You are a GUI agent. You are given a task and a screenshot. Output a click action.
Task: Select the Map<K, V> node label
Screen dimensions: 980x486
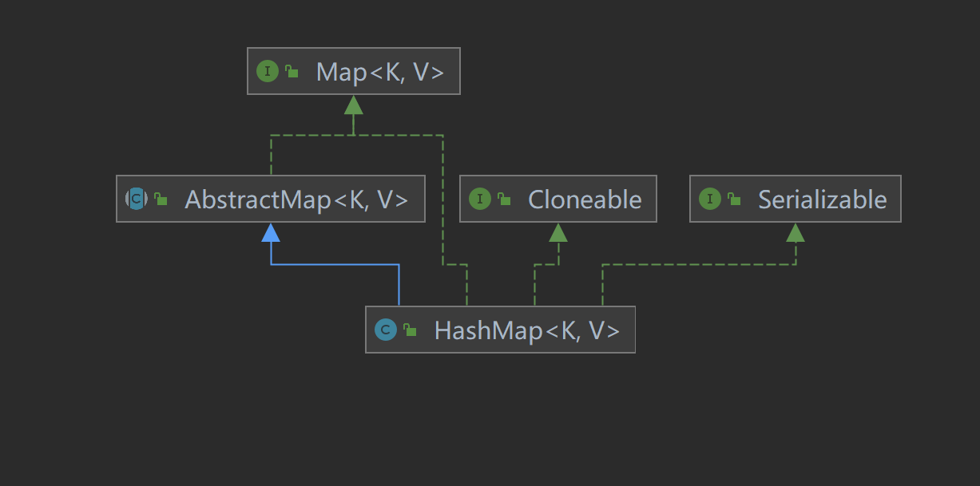coord(380,72)
